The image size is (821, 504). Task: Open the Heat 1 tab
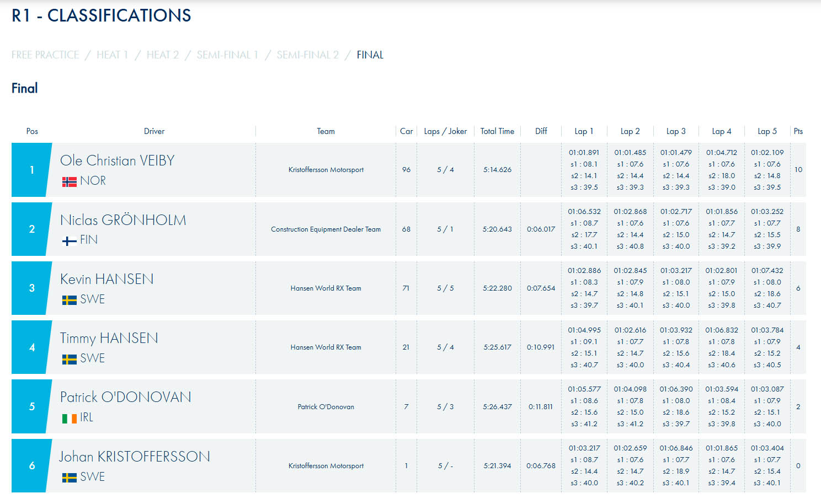coord(112,55)
